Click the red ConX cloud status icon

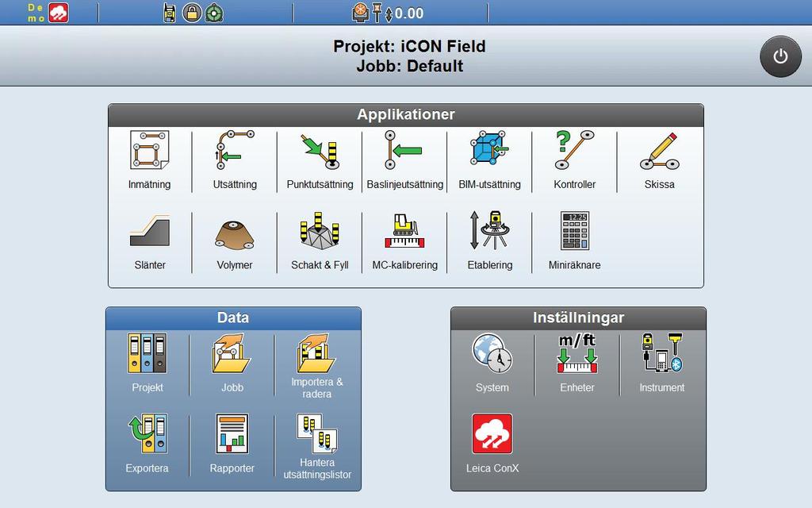(x=59, y=13)
